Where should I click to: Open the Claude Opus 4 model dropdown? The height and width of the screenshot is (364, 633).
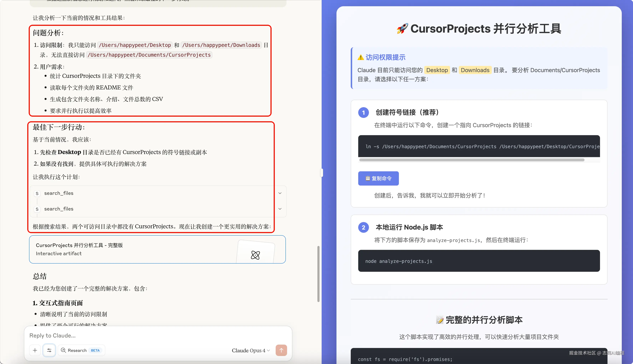tap(251, 350)
